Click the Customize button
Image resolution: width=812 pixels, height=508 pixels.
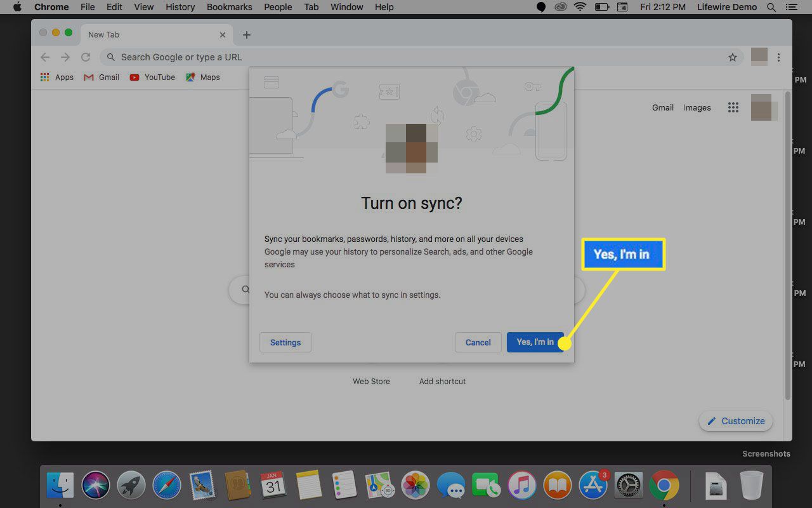(x=736, y=421)
